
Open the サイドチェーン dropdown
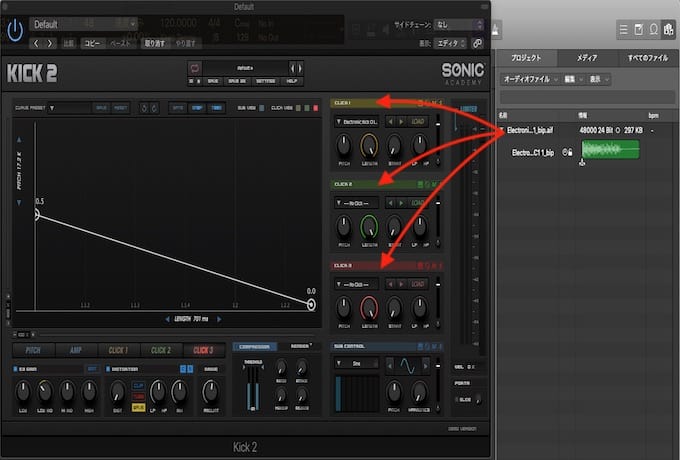[x=457, y=23]
